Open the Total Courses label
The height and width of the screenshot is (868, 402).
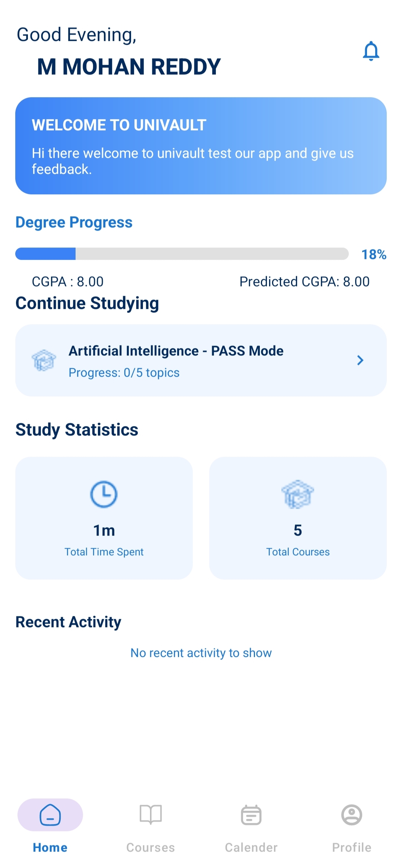[298, 552]
